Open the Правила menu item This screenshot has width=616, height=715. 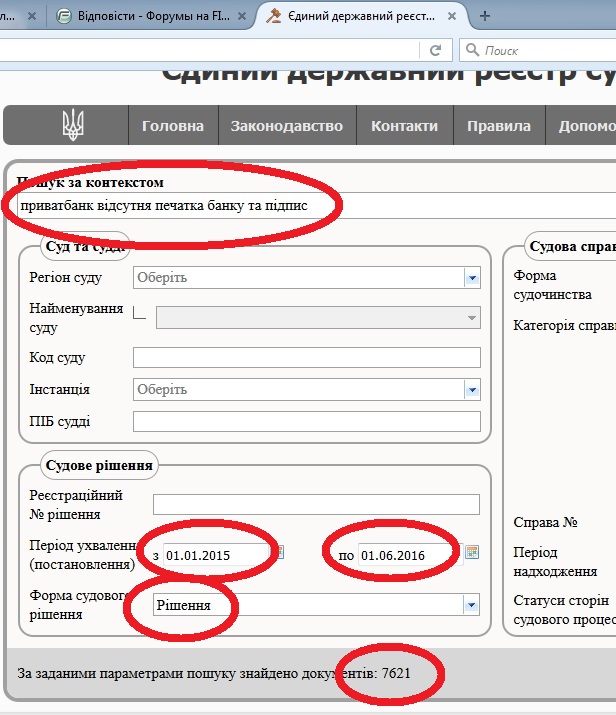(x=499, y=125)
